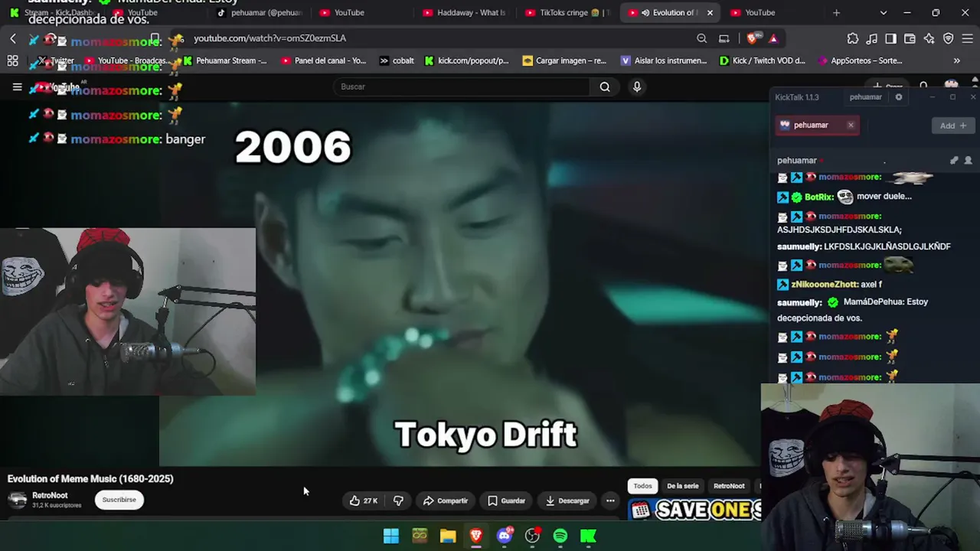
Task: Open a new browser tab
Action: coord(836,13)
